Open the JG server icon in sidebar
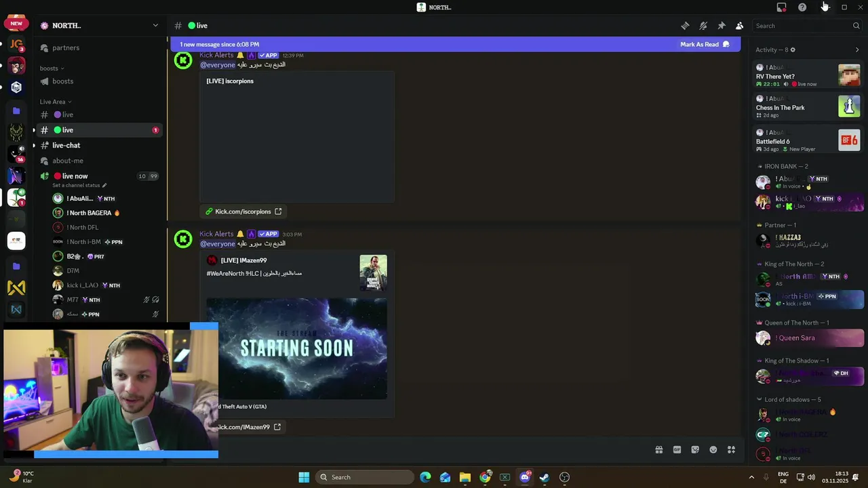The height and width of the screenshot is (488, 868). pos(16,45)
